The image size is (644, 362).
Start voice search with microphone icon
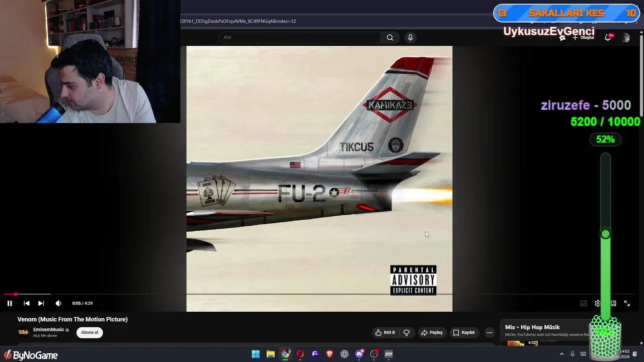click(411, 37)
